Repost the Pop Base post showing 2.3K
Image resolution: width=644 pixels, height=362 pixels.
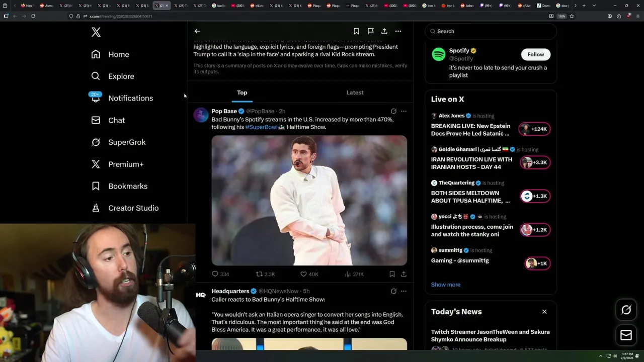265,274
